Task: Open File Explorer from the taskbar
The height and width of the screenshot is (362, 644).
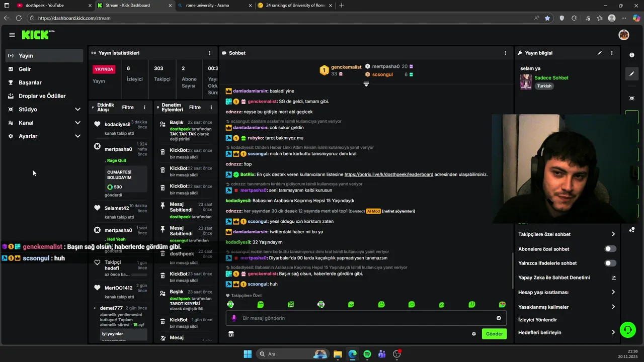Action: [x=338, y=354]
